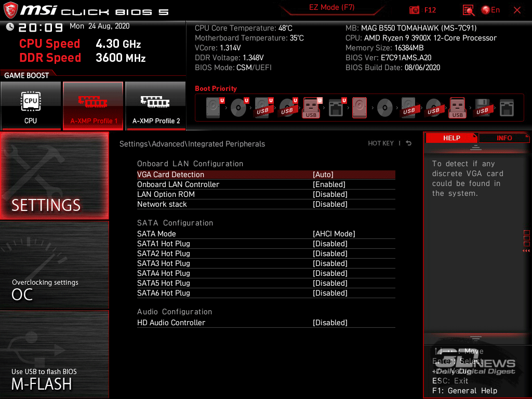Image resolution: width=532 pixels, height=399 pixels.
Task: Close the BIOS with the red X
Action: tap(517, 10)
